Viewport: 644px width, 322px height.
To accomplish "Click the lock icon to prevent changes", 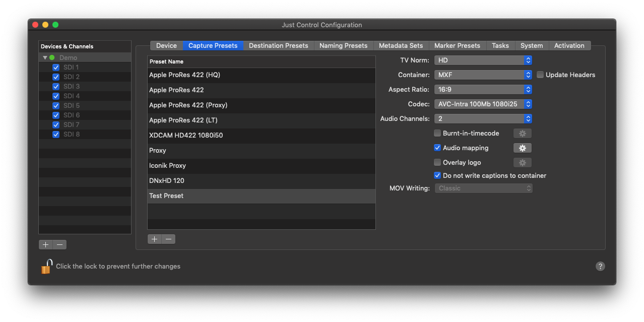I will (47, 266).
